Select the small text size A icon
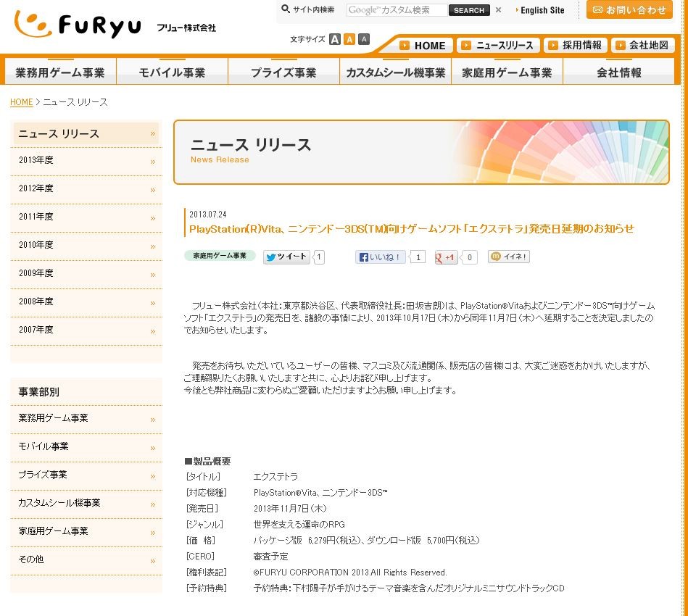Screen dimensions: 688x616 pos(364,39)
